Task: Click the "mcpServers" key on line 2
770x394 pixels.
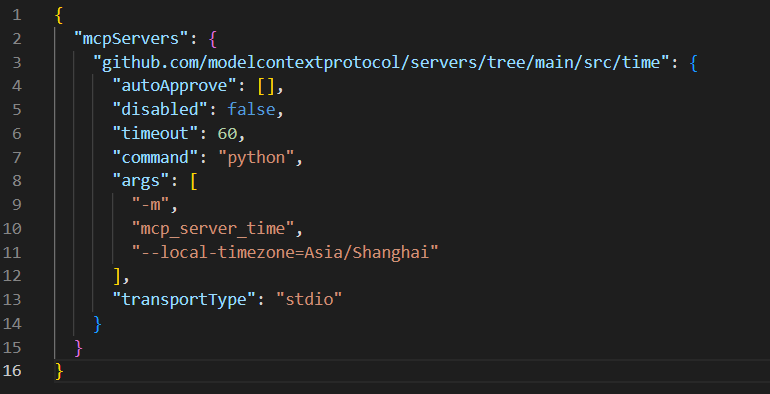Action: click(132, 38)
